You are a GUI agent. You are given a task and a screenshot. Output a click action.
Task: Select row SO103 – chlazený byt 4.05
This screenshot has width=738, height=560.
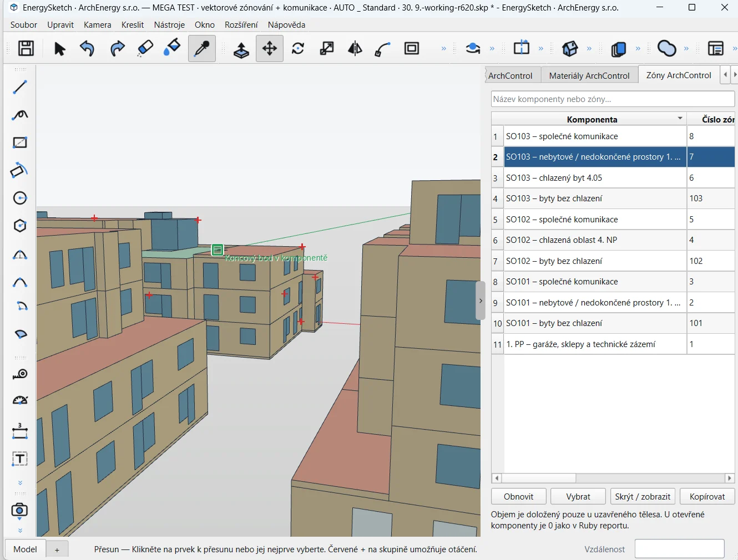pos(613,178)
